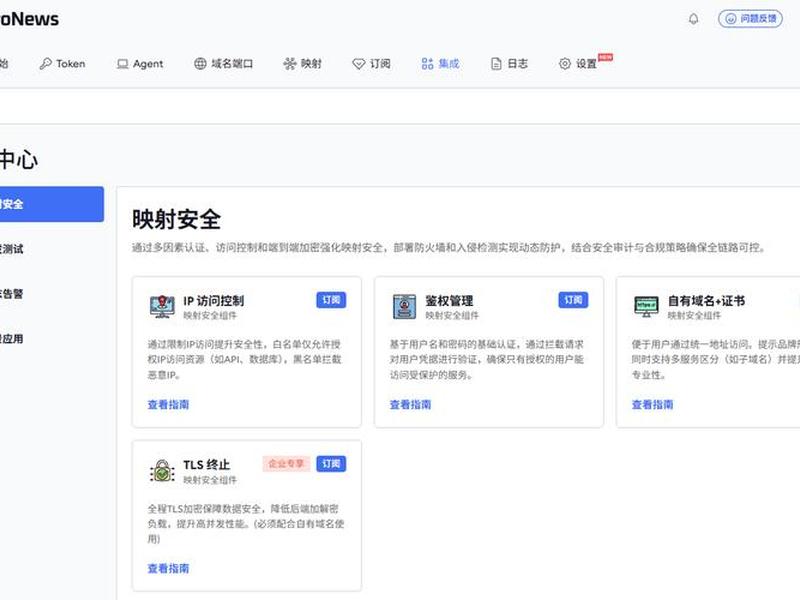Screen dimensions: 800x600
Task: Open 查看指南 link for 鉴权管理
Action: click(411, 405)
